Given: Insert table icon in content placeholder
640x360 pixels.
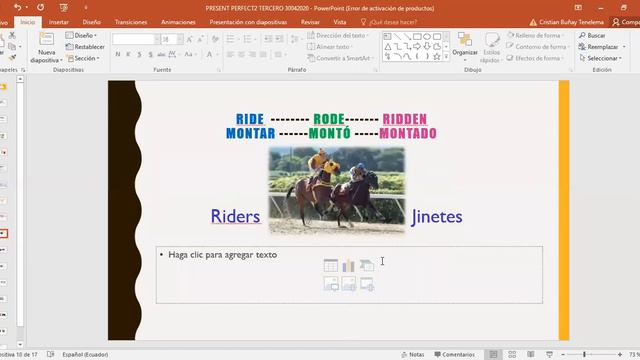Looking at the screenshot, I should point(331,265).
